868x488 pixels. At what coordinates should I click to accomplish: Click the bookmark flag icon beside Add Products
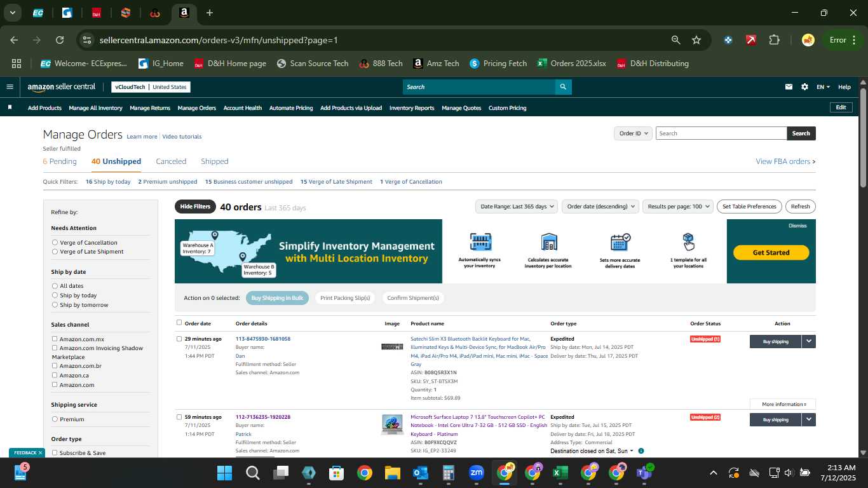(10, 107)
